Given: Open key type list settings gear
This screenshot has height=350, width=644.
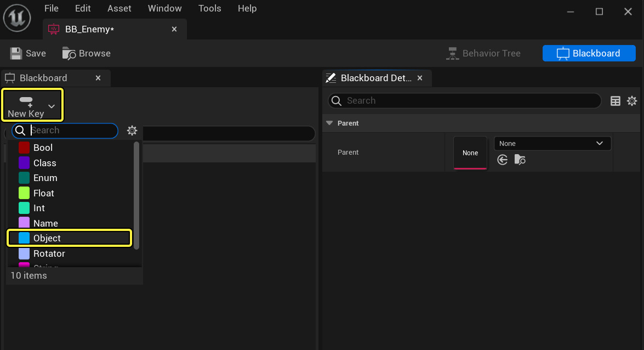Looking at the screenshot, I should coord(132,131).
